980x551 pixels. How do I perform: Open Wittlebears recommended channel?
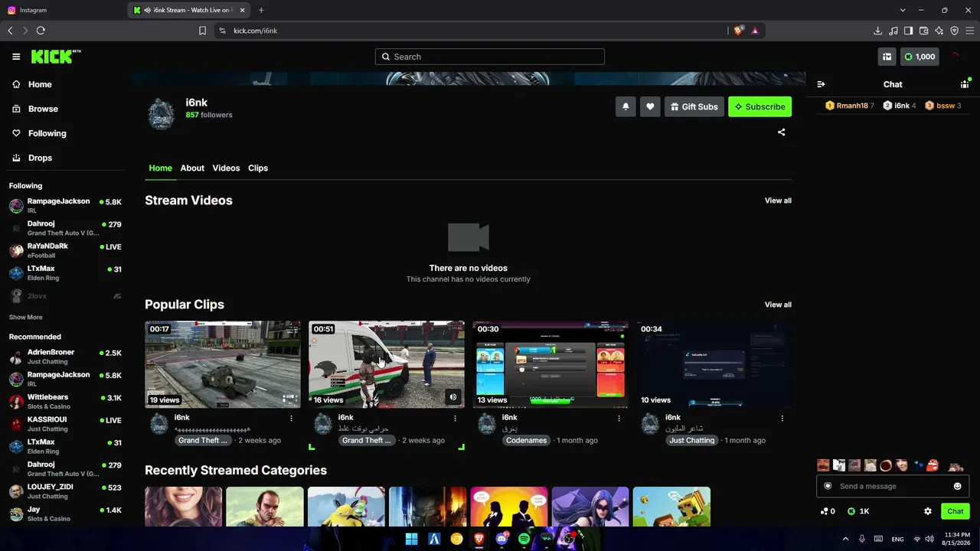[65, 402]
